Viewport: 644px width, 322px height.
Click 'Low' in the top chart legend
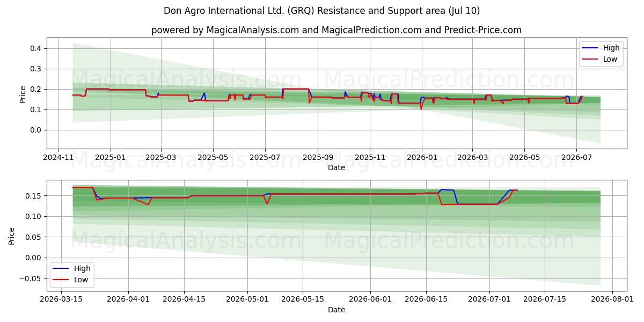point(610,60)
